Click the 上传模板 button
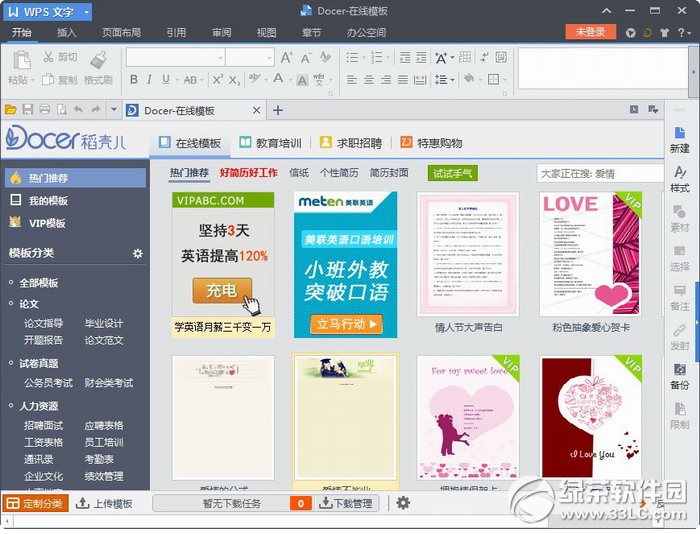 pos(104,503)
